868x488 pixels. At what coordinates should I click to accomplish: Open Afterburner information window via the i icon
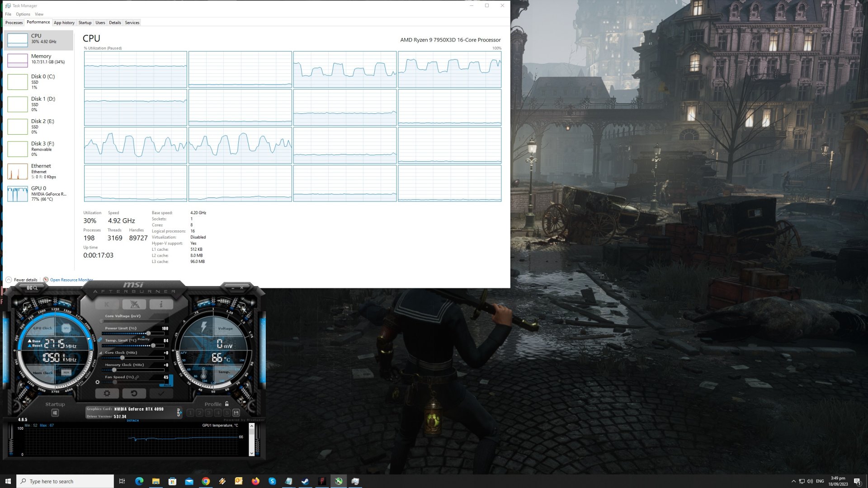tap(162, 304)
